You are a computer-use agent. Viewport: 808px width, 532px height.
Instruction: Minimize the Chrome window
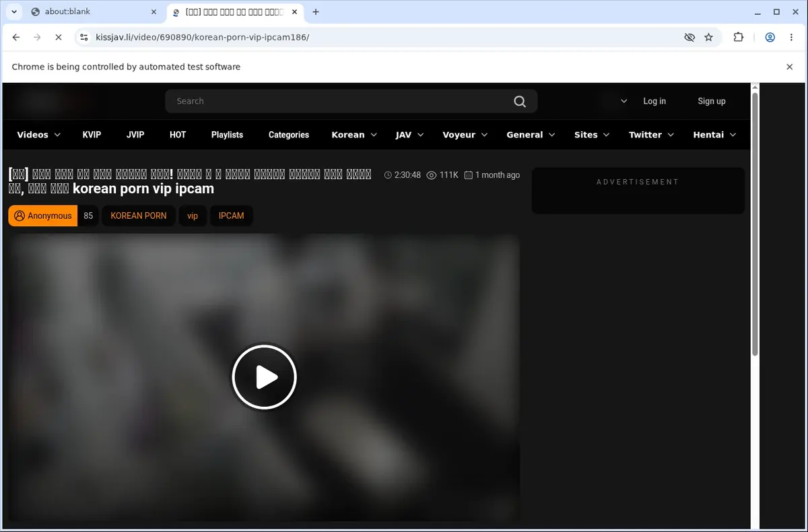757,11
